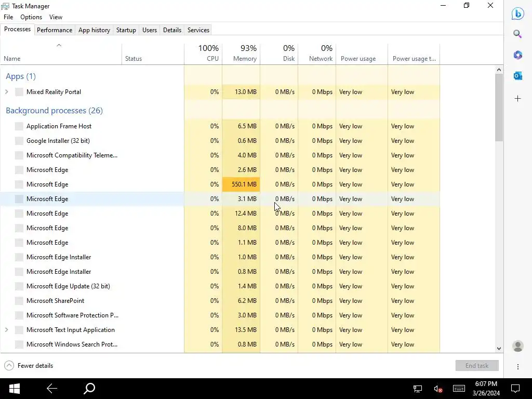Switch to the Details tab
Image resolution: width=532 pixels, height=399 pixels.
[x=172, y=30]
